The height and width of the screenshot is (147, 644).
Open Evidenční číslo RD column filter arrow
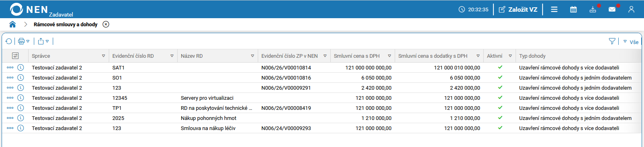(172, 56)
